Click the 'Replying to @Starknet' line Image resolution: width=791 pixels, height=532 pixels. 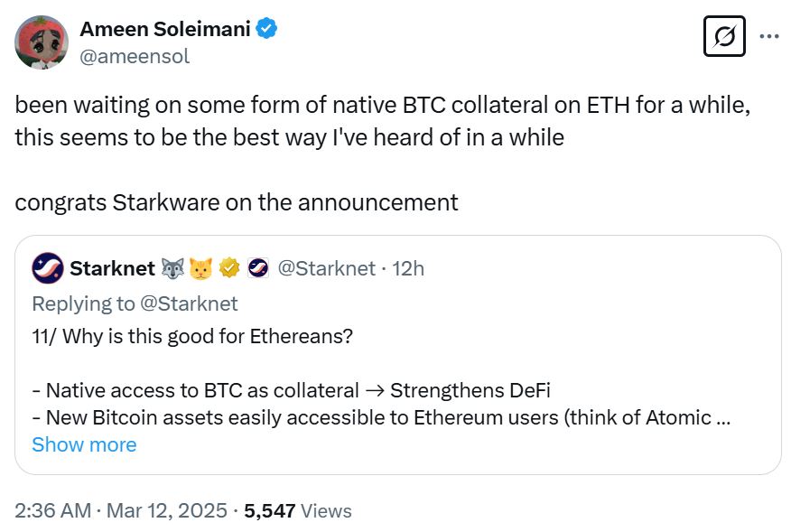click(x=135, y=303)
